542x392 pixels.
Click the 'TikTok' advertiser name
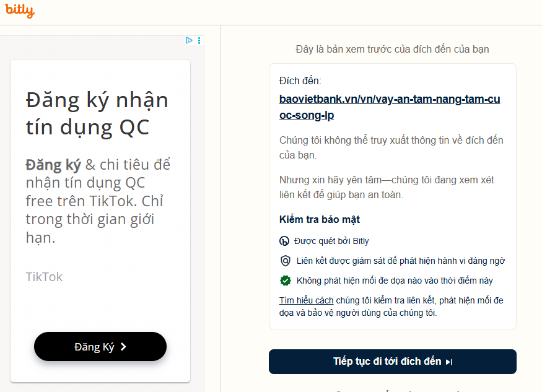pos(44,277)
